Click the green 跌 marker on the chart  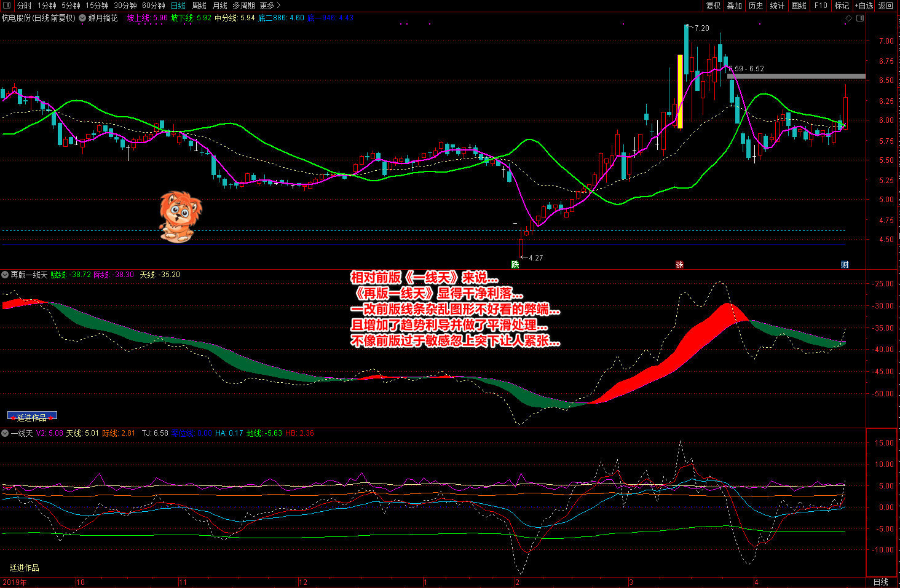[x=515, y=265]
